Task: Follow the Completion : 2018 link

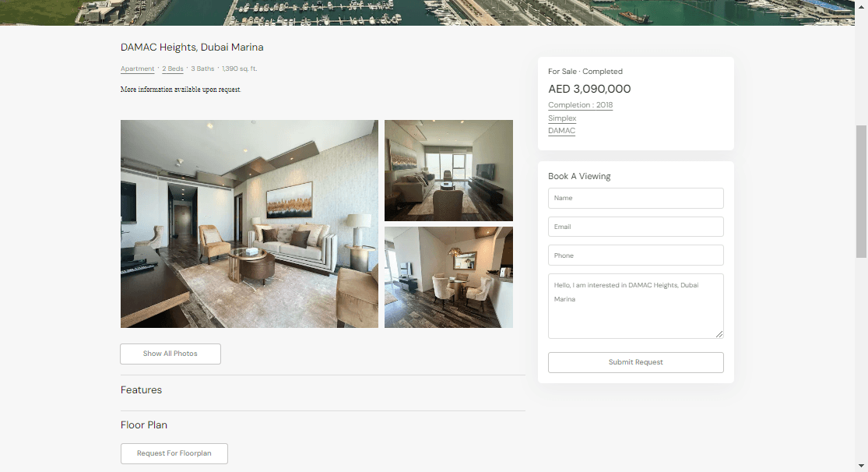Action: click(x=580, y=104)
